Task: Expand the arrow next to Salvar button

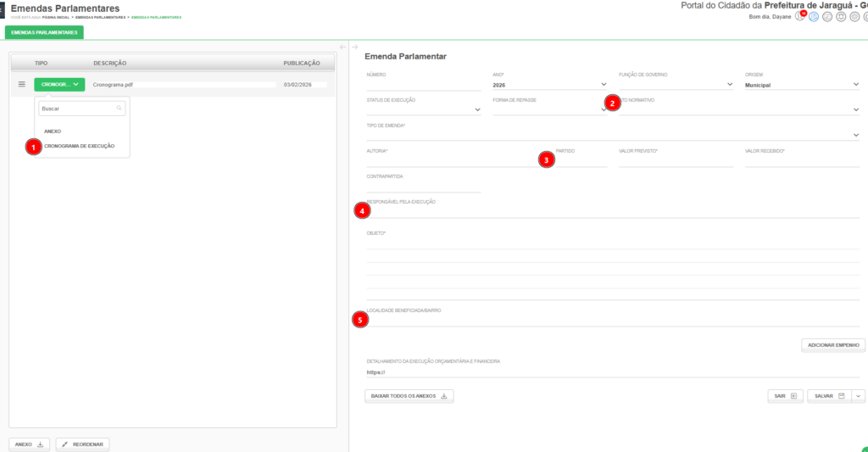Action: click(859, 396)
